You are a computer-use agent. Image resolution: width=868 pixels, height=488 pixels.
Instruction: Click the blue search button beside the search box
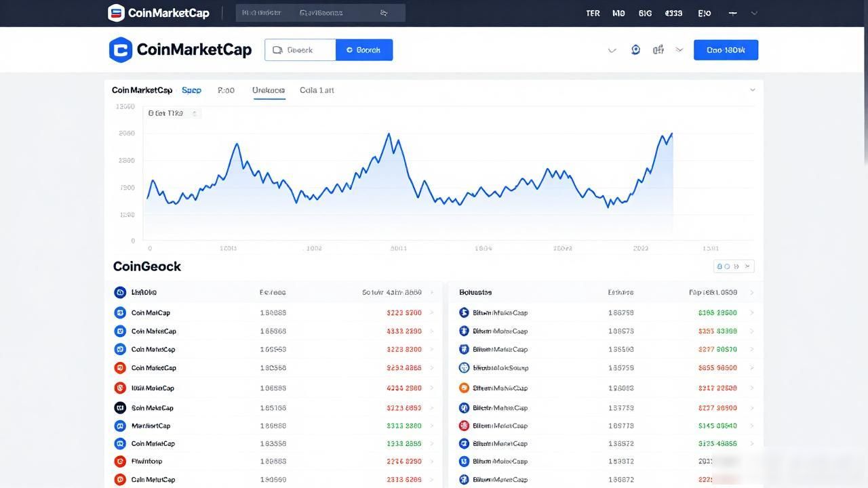pyautogui.click(x=364, y=50)
